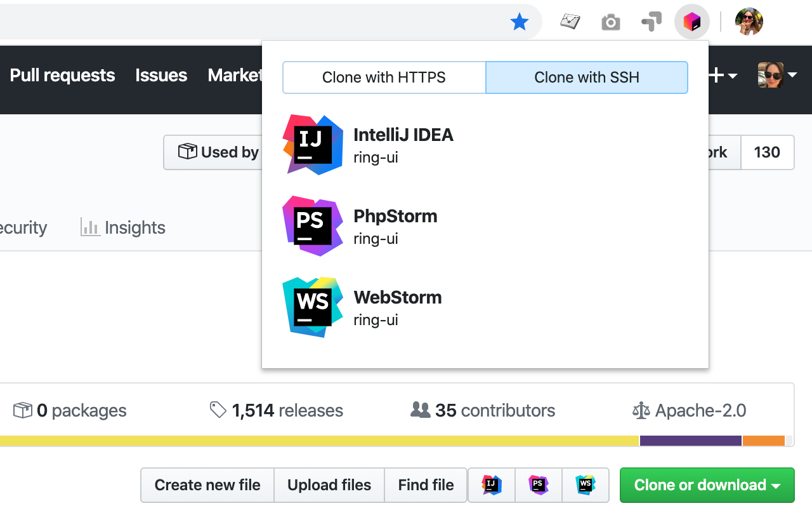Open ring-ui in WebStorm entry

485,307
